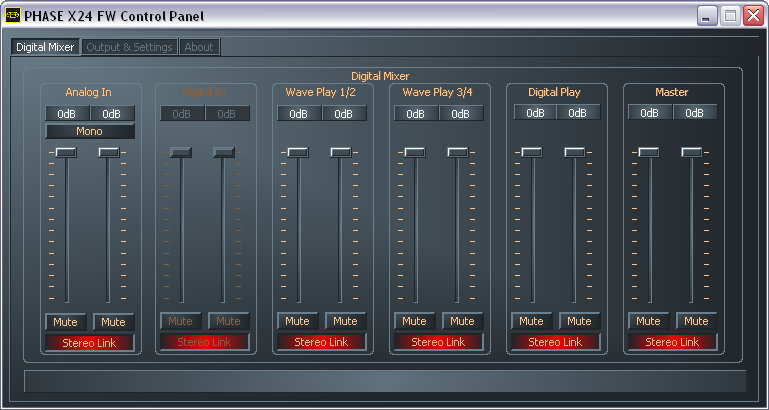Mute the left Digital Play channel
This screenshot has width=769, height=410.
tap(531, 321)
